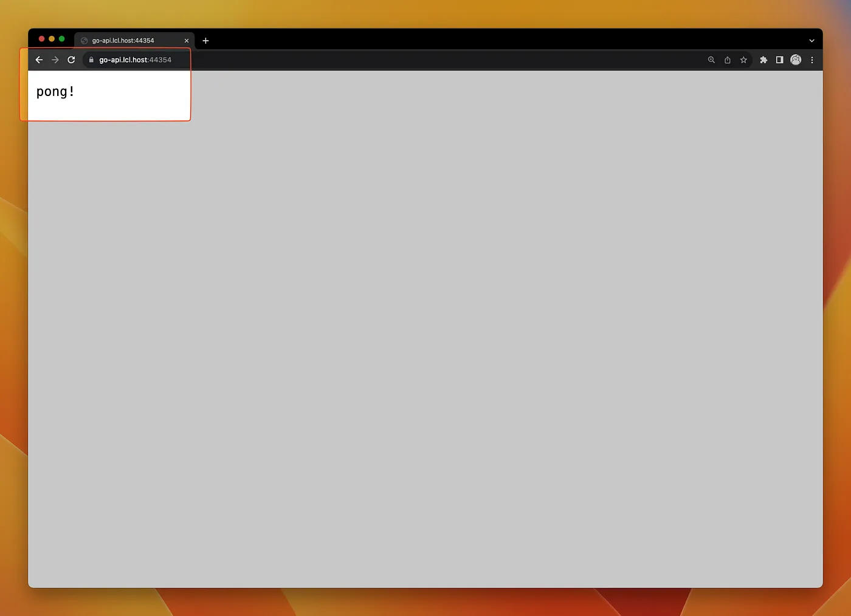This screenshot has width=851, height=616.
Task: Open Chrome's three-dot menu
Action: tap(812, 60)
